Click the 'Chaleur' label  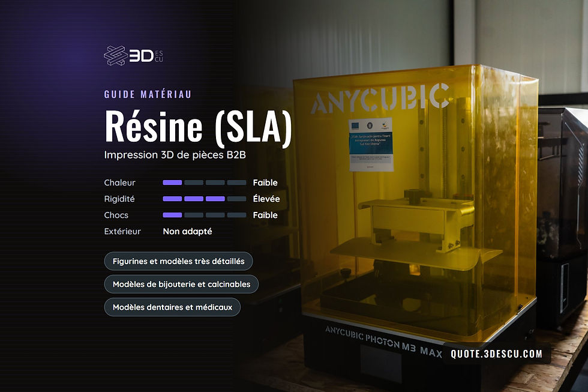pyautogui.click(x=119, y=182)
